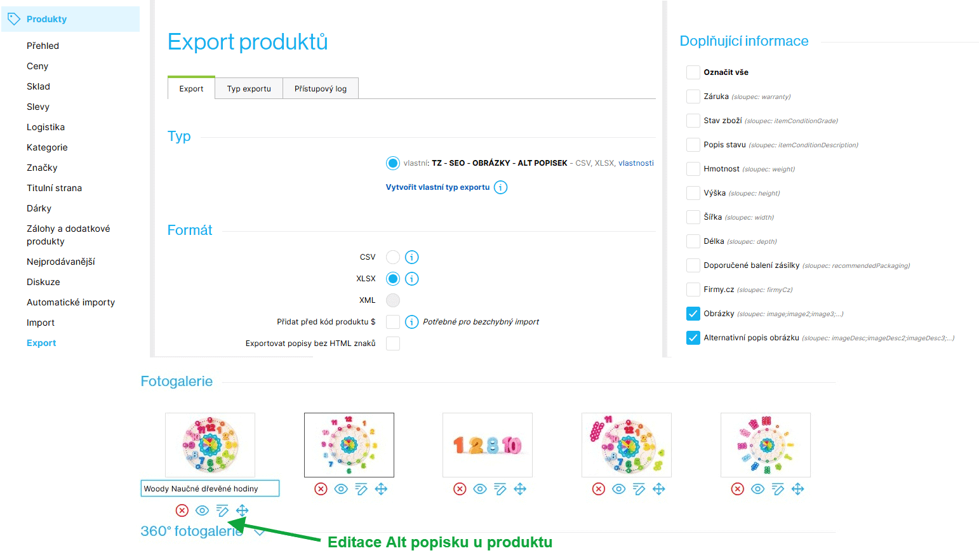Enable Exportovat popisy bez HTML znaků
This screenshot has width=979, height=560.
[x=393, y=343]
